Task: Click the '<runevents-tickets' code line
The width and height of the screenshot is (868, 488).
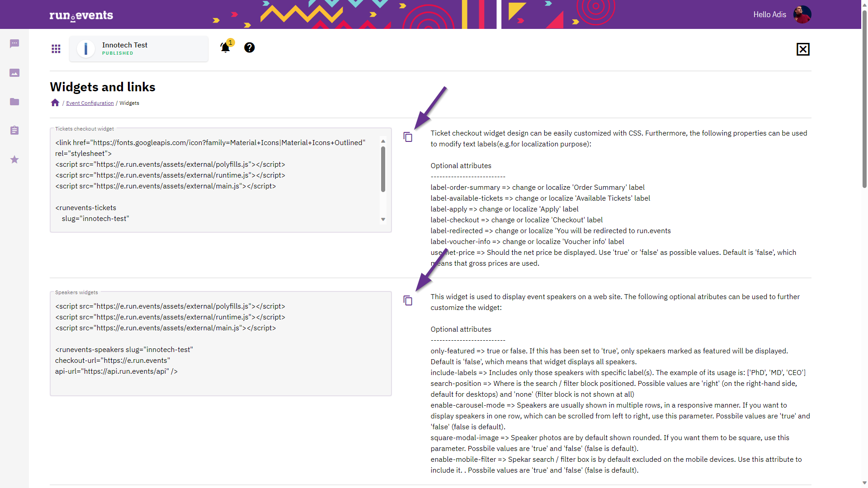Action: 86,208
